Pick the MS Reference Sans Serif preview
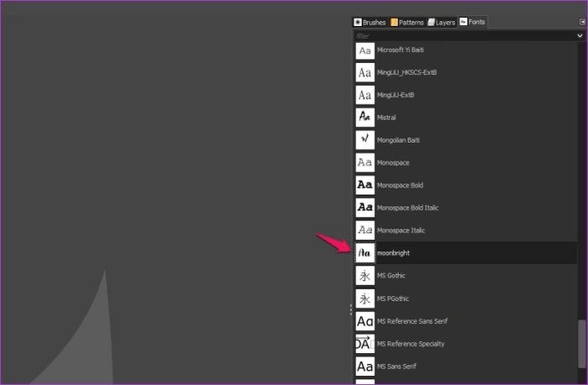 (365, 321)
